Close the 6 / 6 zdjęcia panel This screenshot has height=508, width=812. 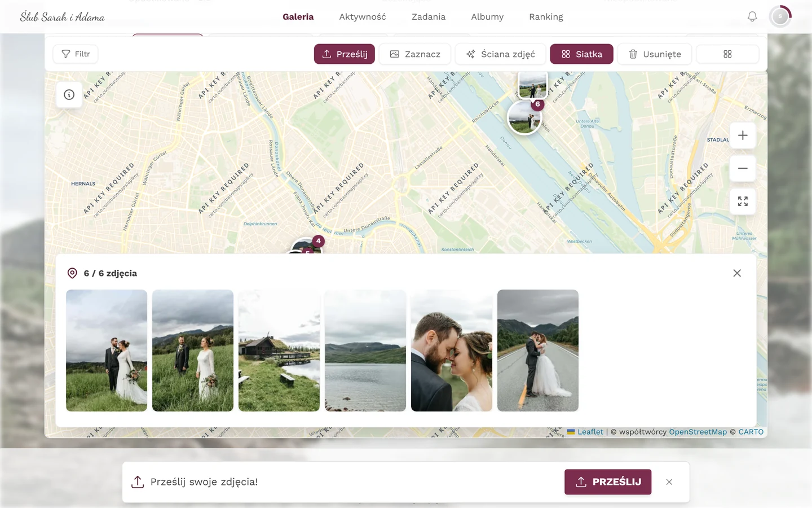(x=737, y=273)
